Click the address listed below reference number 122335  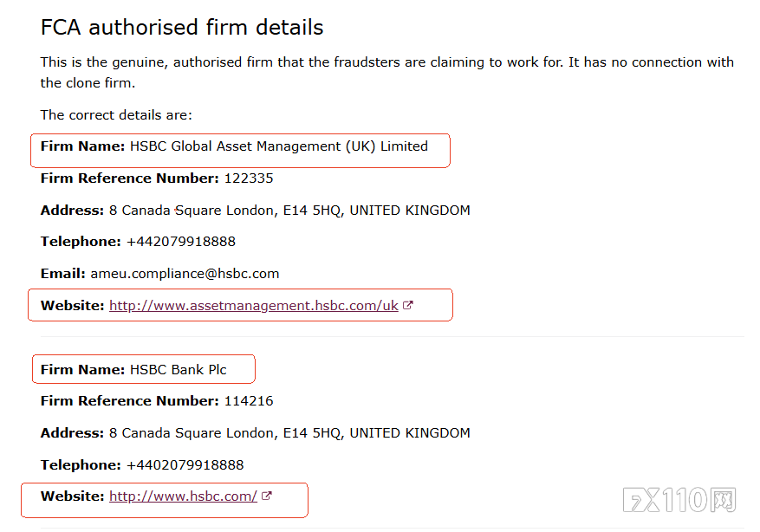[x=289, y=211]
